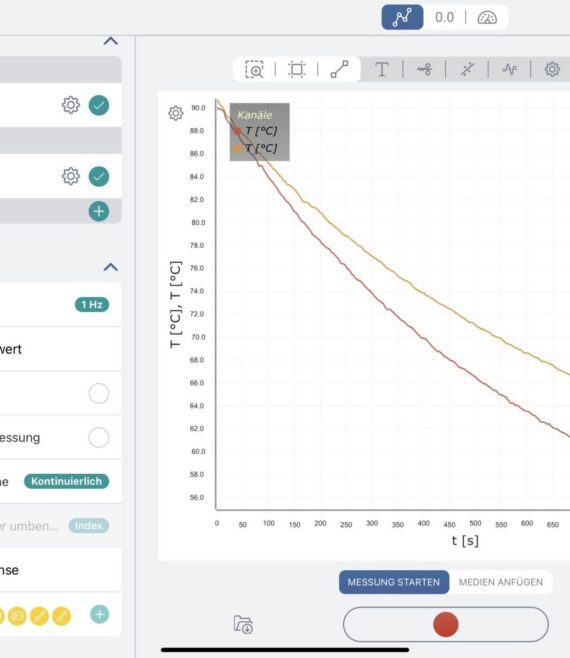
Task: Open the 1 Hz sample rate selector
Action: (92, 305)
